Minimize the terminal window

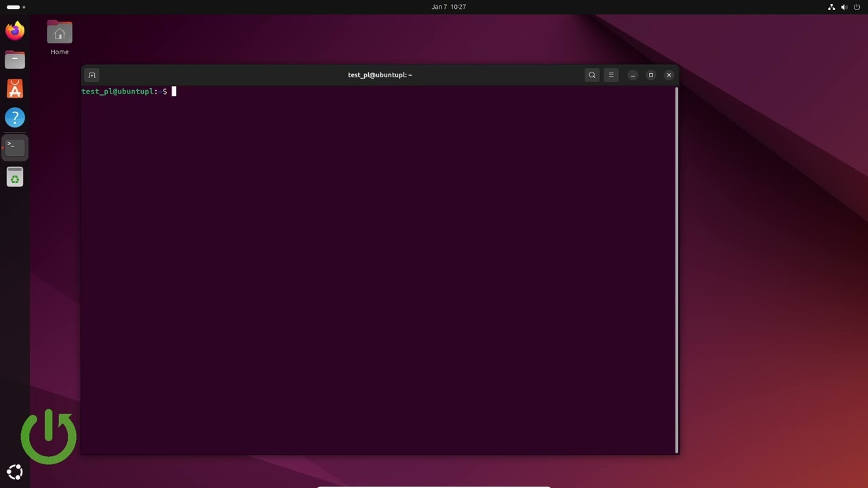click(x=633, y=75)
